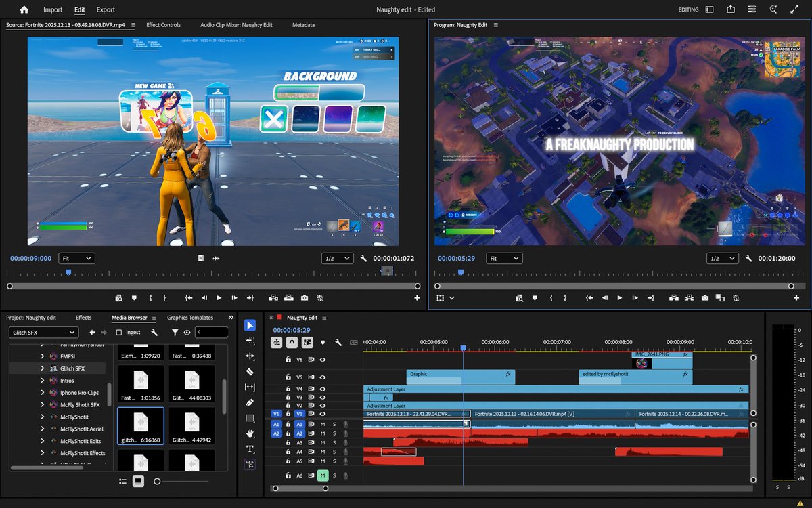Select the Graphic clip on V5
Image resolution: width=812 pixels, height=508 pixels.
point(461,376)
